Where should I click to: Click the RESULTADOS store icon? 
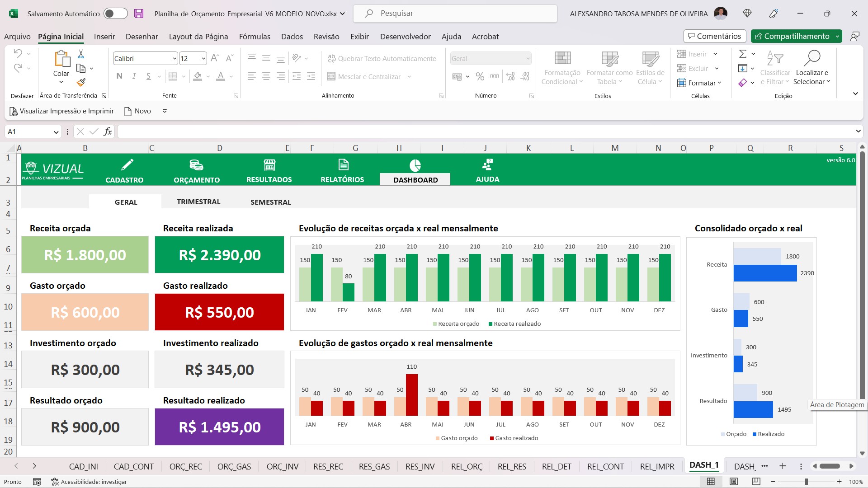pos(269,165)
